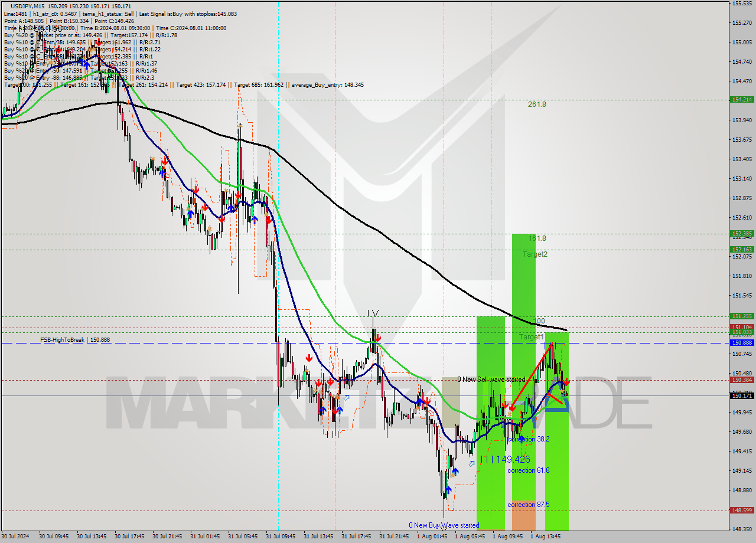Click the 'Target2' label

[x=535, y=254]
